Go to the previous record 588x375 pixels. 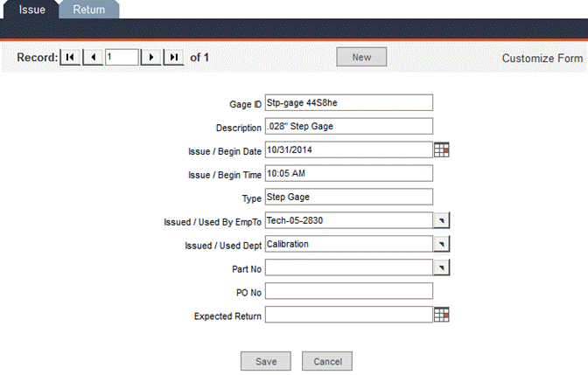tap(93, 58)
